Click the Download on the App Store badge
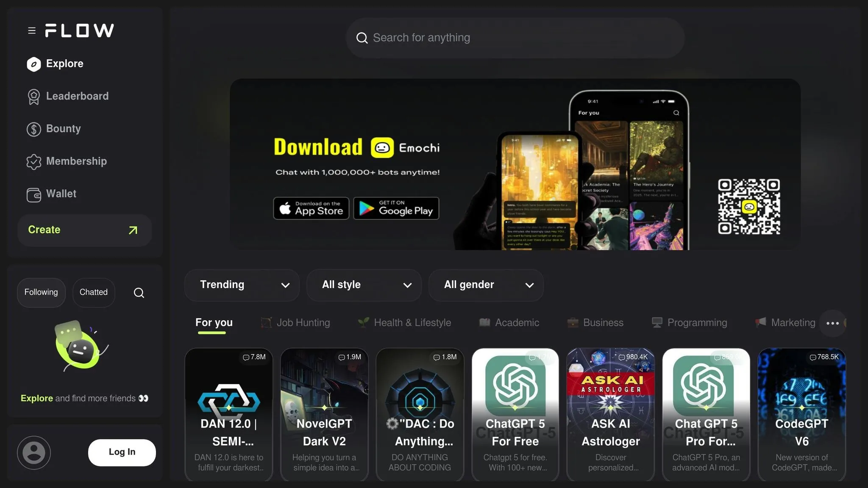This screenshot has width=868, height=488. click(x=311, y=208)
